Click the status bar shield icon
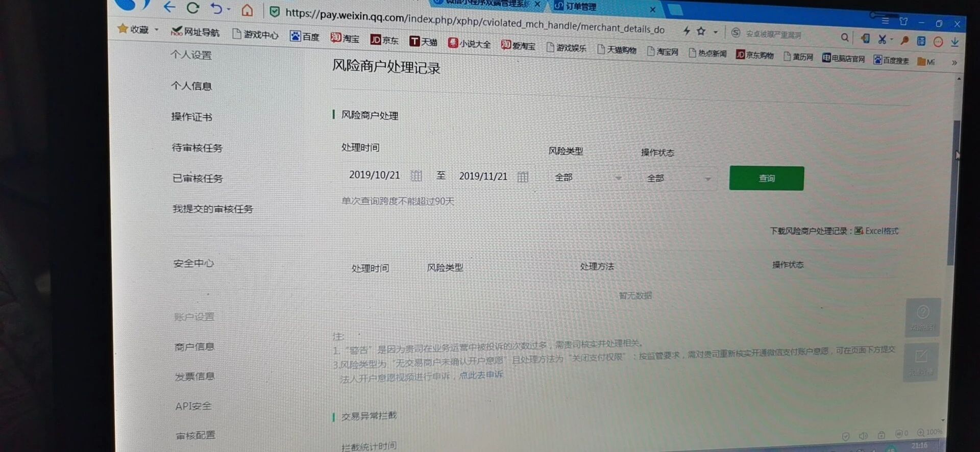Screen dimensions: 980x452 point(846,436)
